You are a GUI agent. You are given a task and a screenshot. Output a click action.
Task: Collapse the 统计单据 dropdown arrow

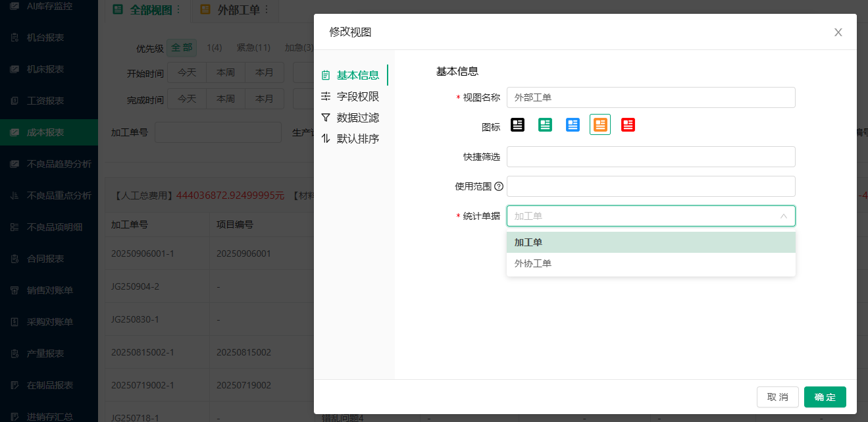click(783, 216)
